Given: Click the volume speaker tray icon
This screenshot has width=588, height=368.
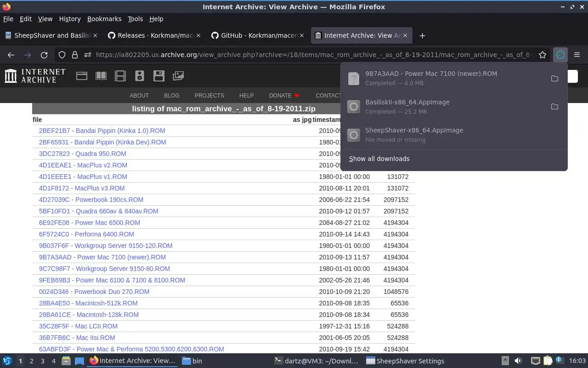Looking at the screenshot, I should click(518, 361).
